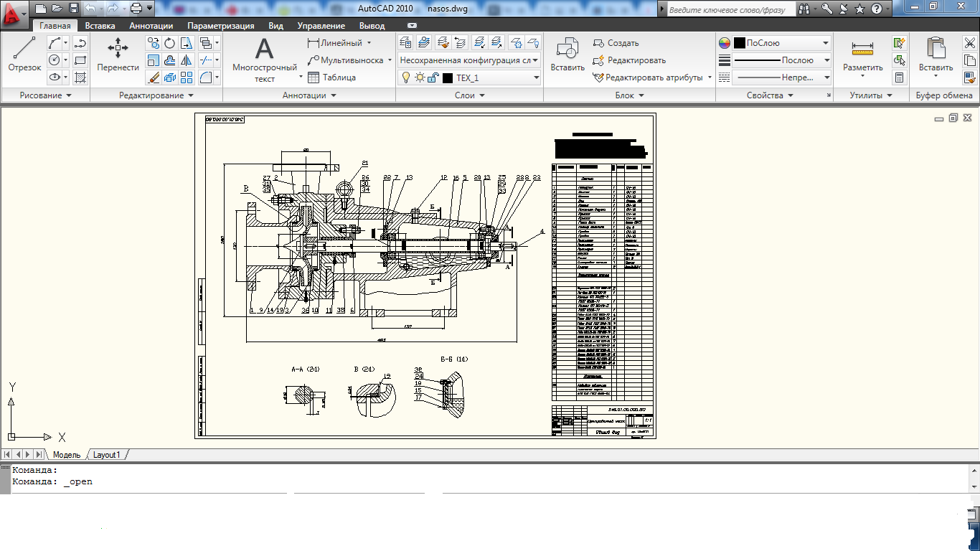Click the Open file folder icon
Screen dimensions: 980x551
tap(57, 9)
